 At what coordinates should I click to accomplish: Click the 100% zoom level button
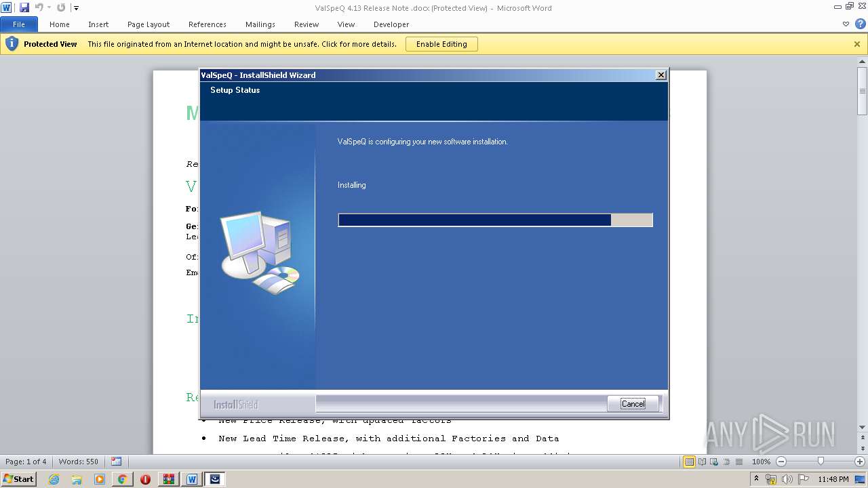point(761,462)
